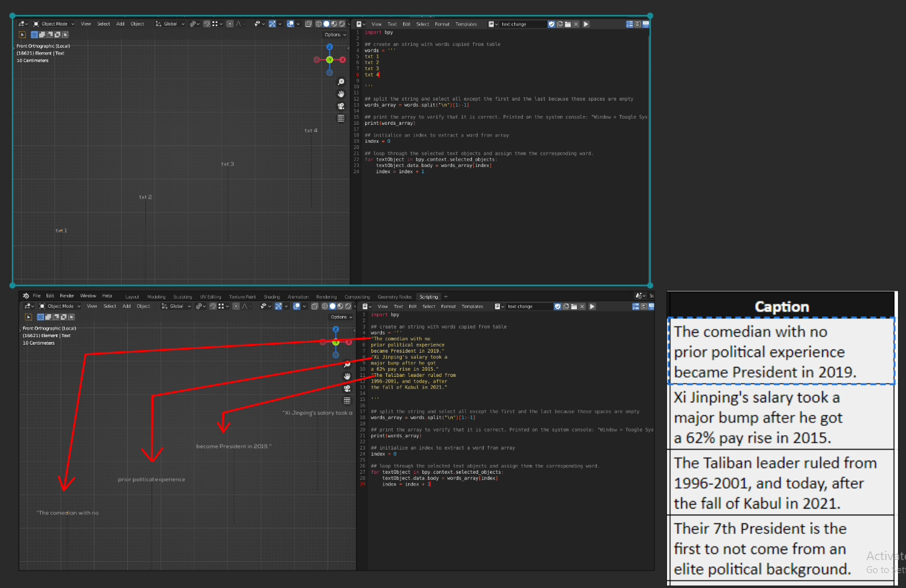The height and width of the screenshot is (588, 906).
Task: Click the pan hand icon in bottom viewport
Action: coord(347,376)
